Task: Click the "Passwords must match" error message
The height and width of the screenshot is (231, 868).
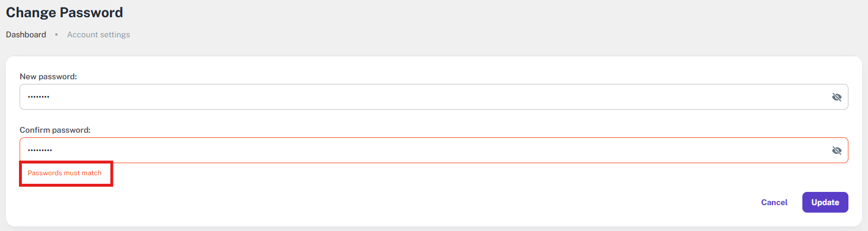Action: (x=64, y=173)
